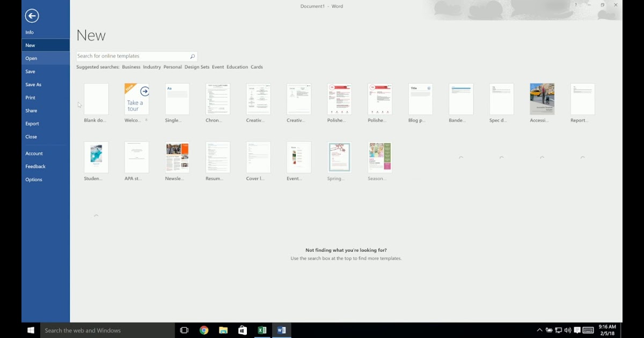The height and width of the screenshot is (338, 644).
Task: Click the Windows taskbar search box
Action: click(107, 330)
